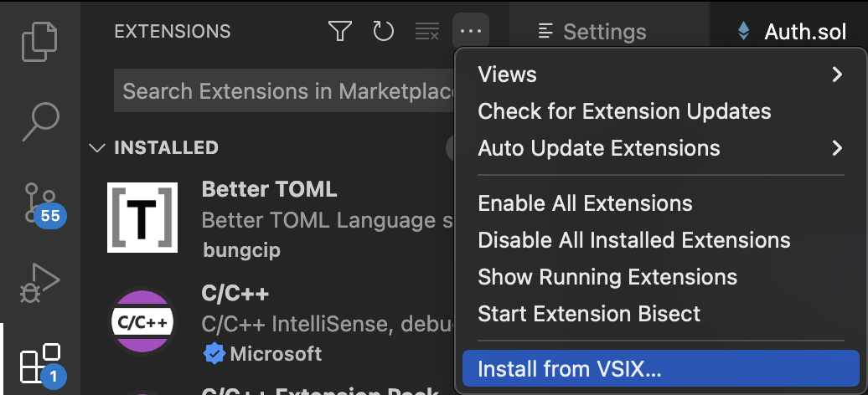Open the Run and Debug view
The width and height of the screenshot is (868, 395).
(x=40, y=283)
